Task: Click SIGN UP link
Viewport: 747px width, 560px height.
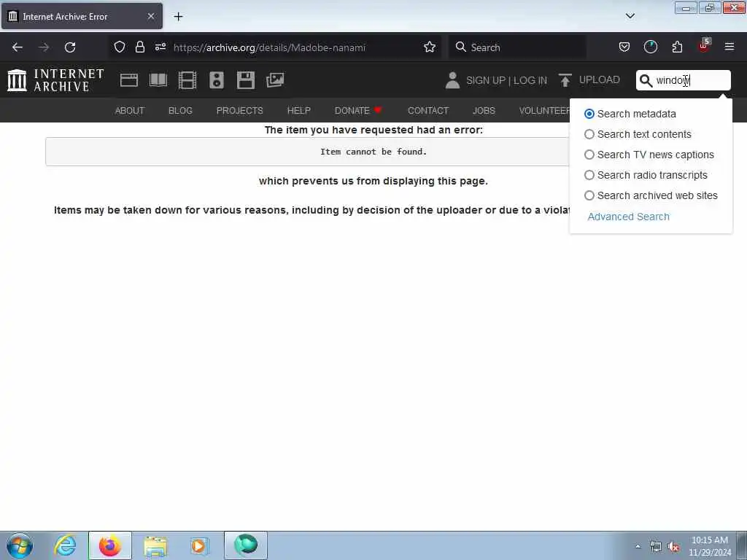Action: pyautogui.click(x=486, y=80)
